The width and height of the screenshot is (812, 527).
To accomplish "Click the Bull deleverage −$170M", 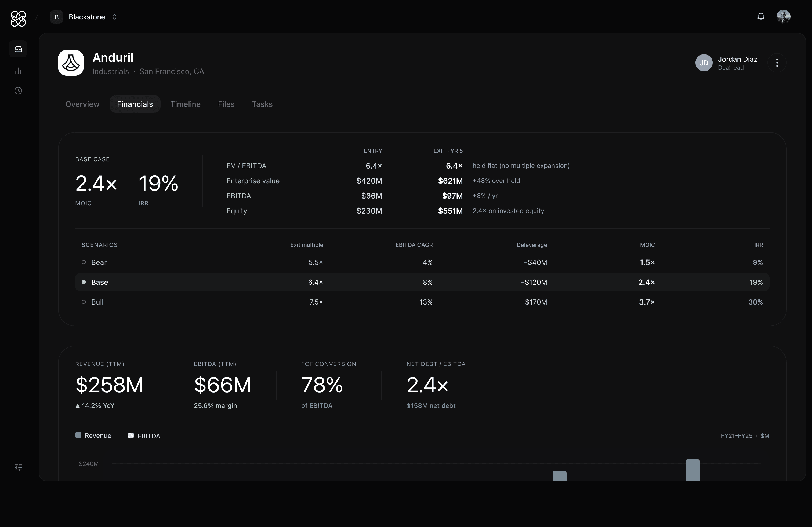I will tap(534, 302).
